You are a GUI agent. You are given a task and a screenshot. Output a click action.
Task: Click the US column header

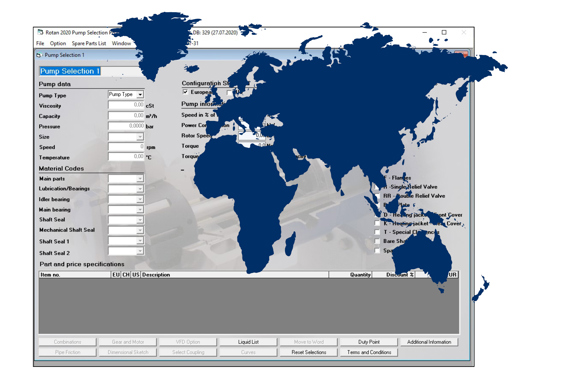136,275
